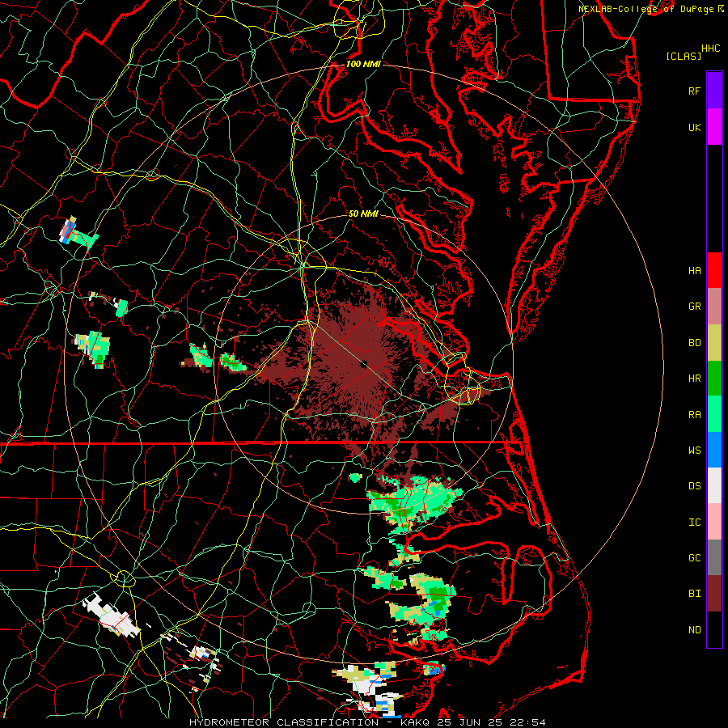
Task: Click the GR pink legend swatch
Action: click(714, 307)
